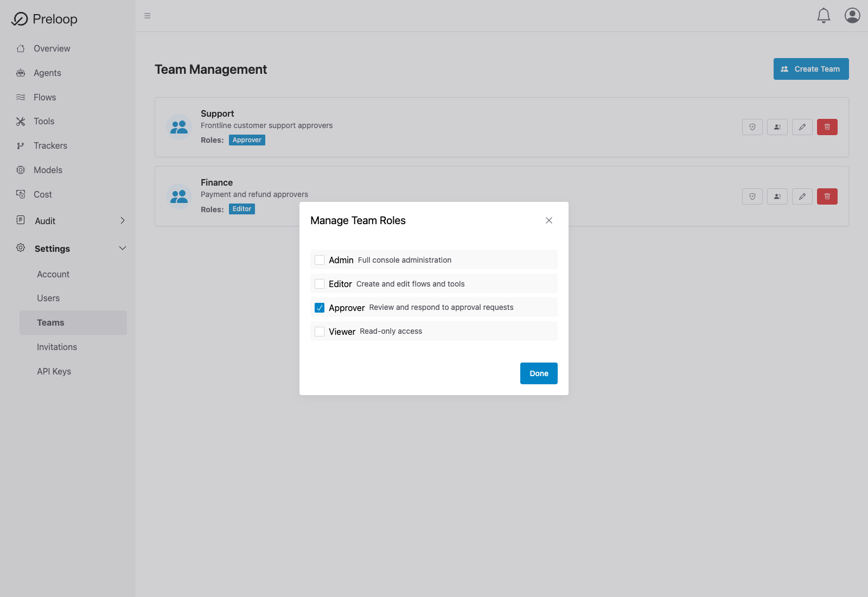
Task: Click the Team Management heading
Action: [210, 69]
